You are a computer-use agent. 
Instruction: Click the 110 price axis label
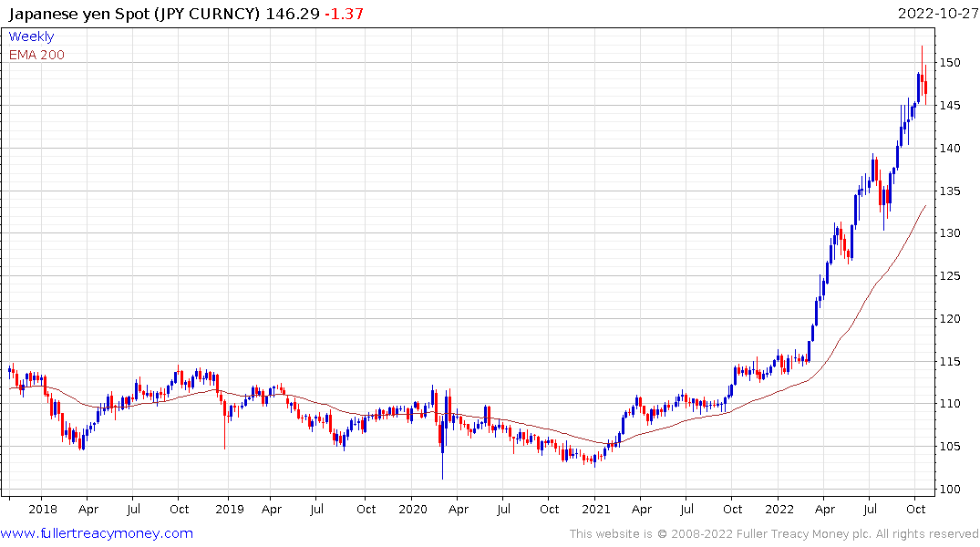[x=951, y=404]
